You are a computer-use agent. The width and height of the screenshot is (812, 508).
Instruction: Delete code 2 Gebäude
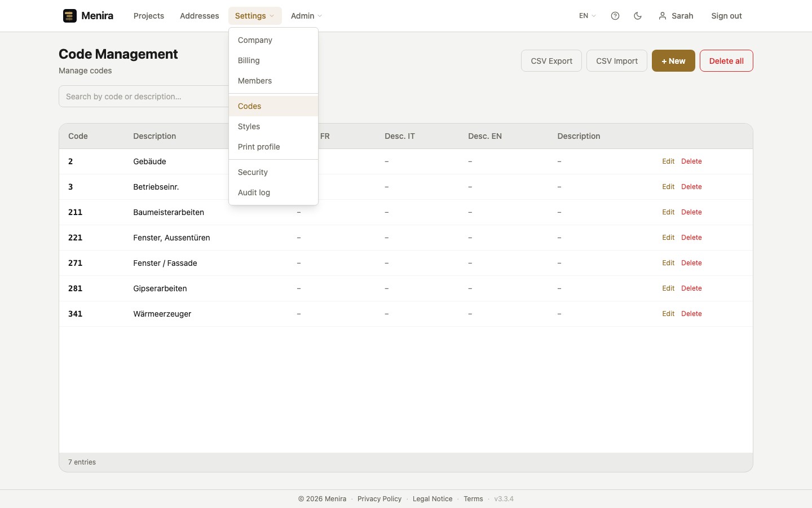point(691,161)
